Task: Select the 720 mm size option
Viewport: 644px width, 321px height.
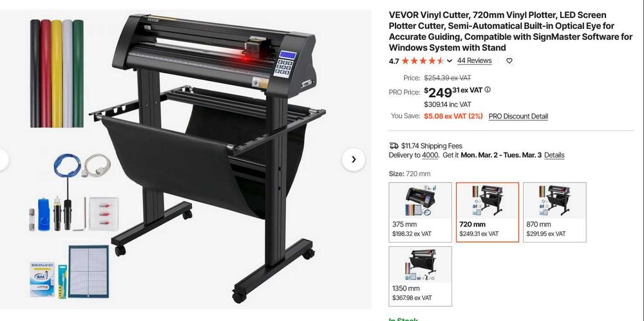Action: click(x=488, y=212)
